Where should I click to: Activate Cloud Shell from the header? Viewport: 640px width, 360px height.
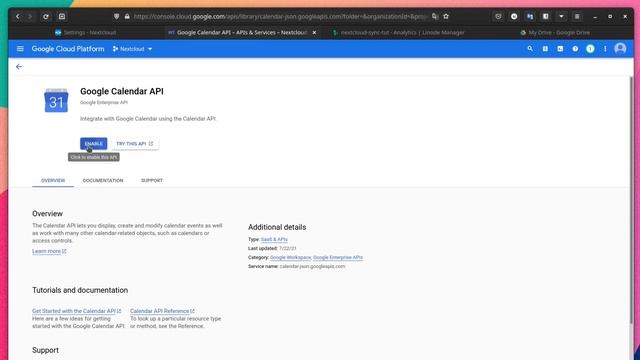(560, 49)
